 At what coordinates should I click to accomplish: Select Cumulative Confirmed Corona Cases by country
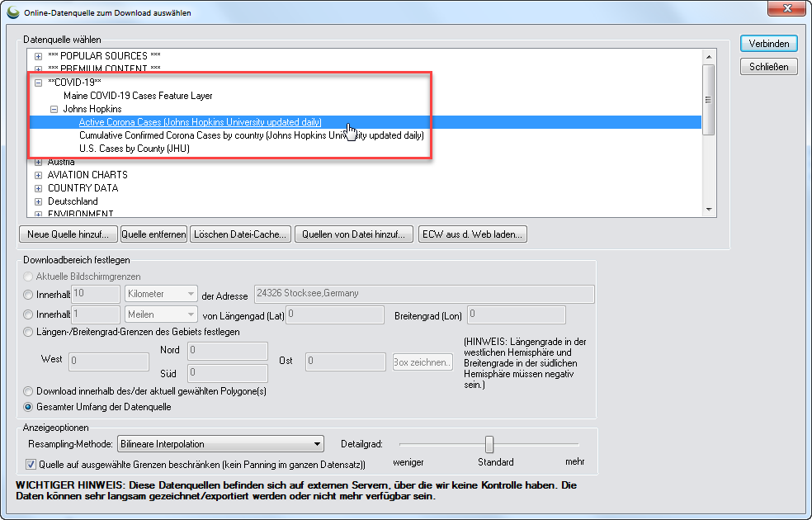coord(251,135)
